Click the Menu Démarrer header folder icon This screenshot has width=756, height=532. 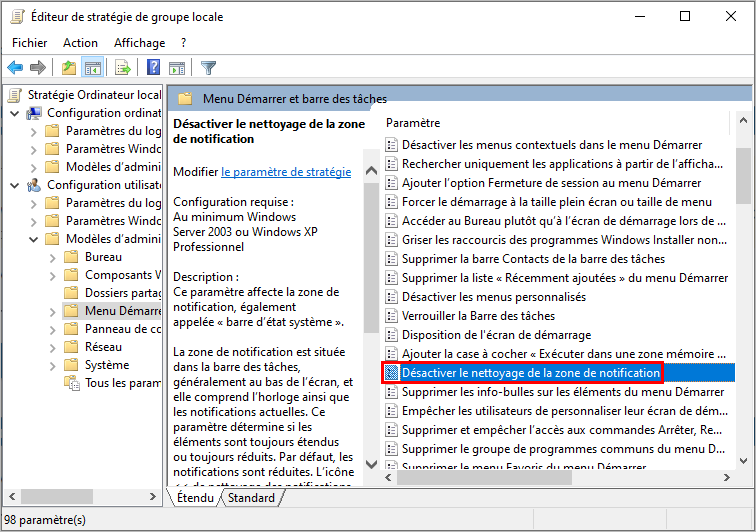(x=185, y=99)
